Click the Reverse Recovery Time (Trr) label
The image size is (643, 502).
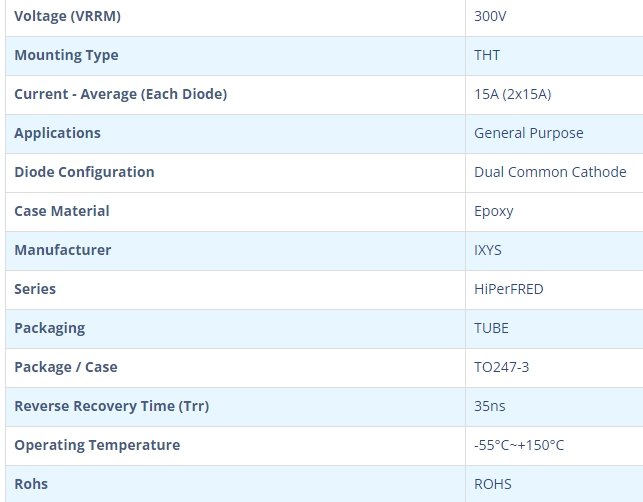point(112,406)
